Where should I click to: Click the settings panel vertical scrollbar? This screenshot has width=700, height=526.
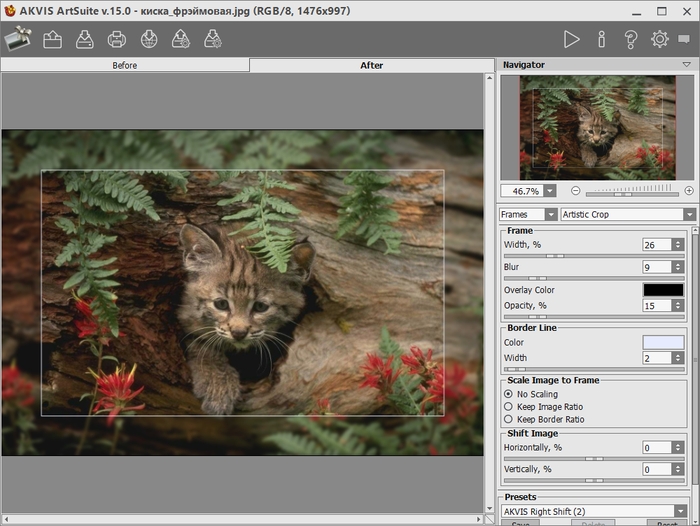695,357
